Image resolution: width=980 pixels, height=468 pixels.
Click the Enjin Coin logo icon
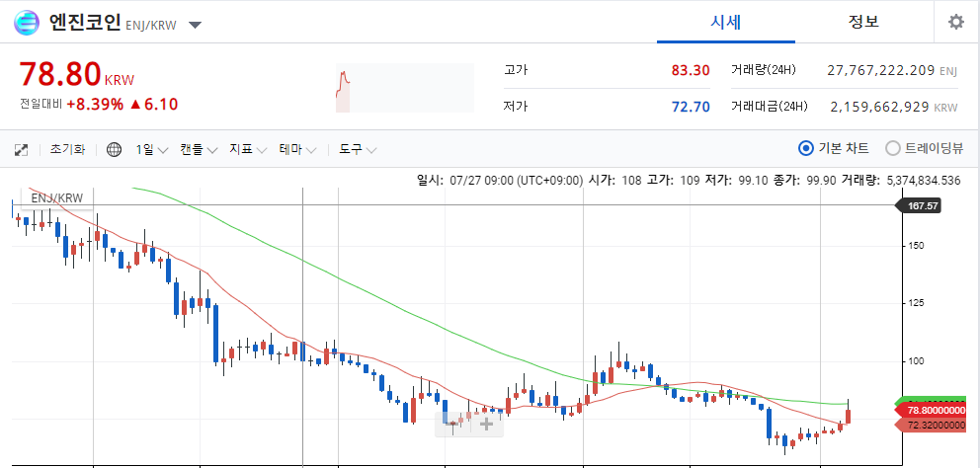[x=27, y=23]
